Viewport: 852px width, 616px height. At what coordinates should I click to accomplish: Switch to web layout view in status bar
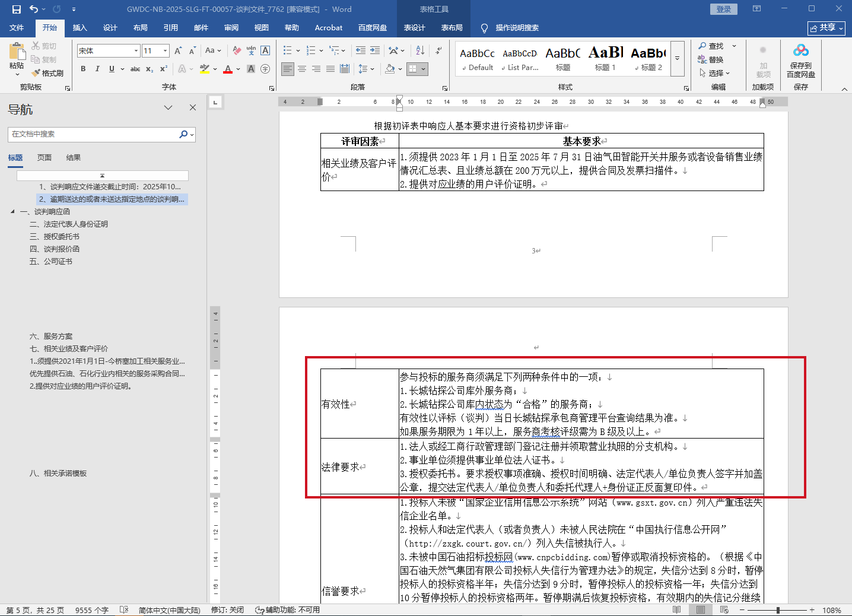[724, 610]
